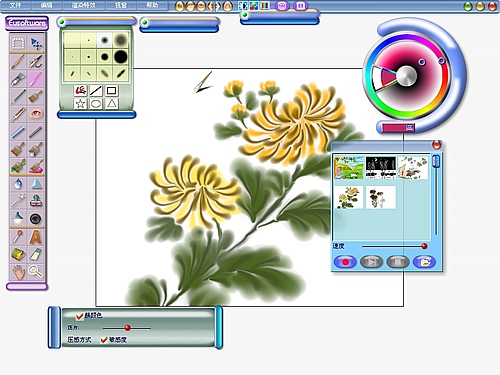Click the stop button in playback panel
This screenshot has width=500, height=375.
pyautogui.click(x=398, y=262)
